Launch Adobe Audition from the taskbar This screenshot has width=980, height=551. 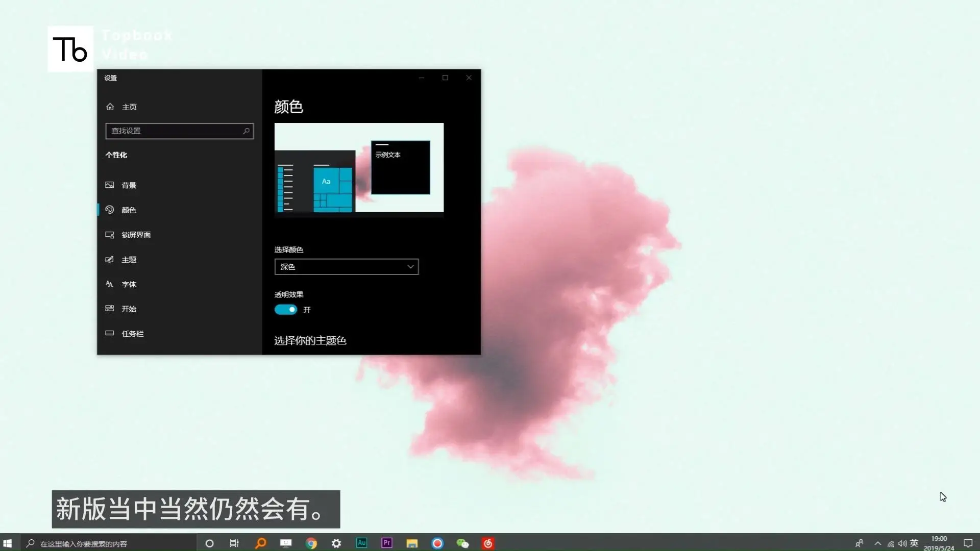(361, 543)
